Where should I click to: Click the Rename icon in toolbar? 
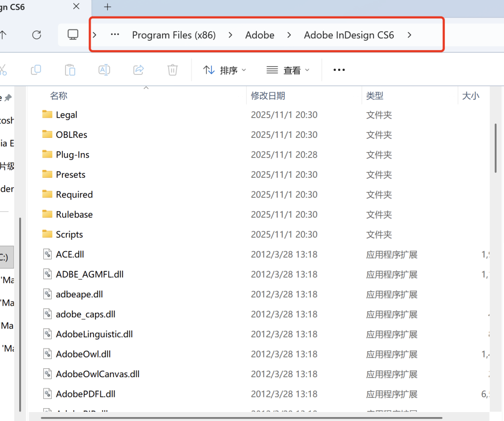(104, 70)
